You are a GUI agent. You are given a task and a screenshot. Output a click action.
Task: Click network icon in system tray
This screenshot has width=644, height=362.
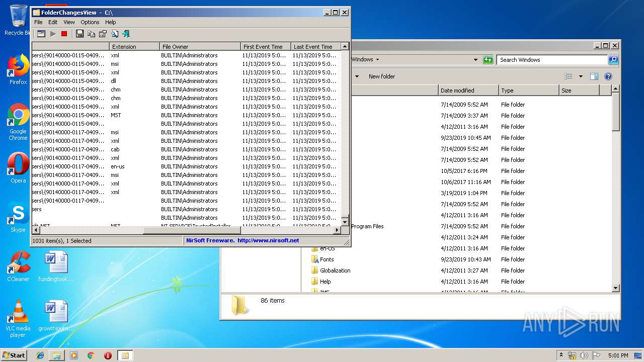point(572,355)
